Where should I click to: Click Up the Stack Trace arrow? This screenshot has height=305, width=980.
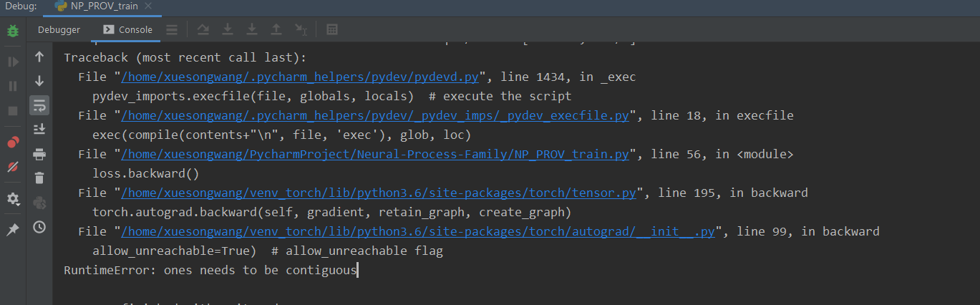click(39, 57)
